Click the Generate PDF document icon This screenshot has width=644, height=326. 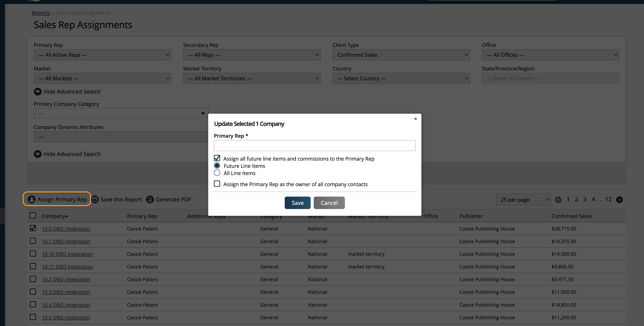click(150, 199)
